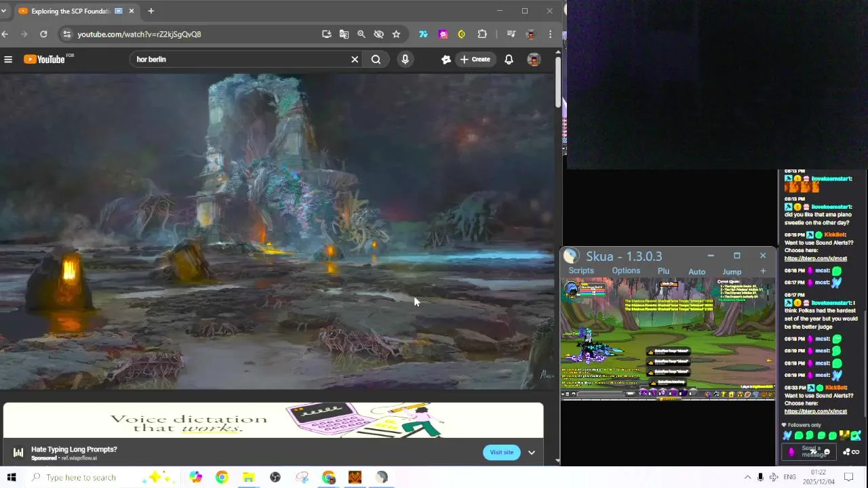The width and height of the screenshot is (868, 488).
Task: Open Google Chrome from taskbar
Action: coord(222,477)
